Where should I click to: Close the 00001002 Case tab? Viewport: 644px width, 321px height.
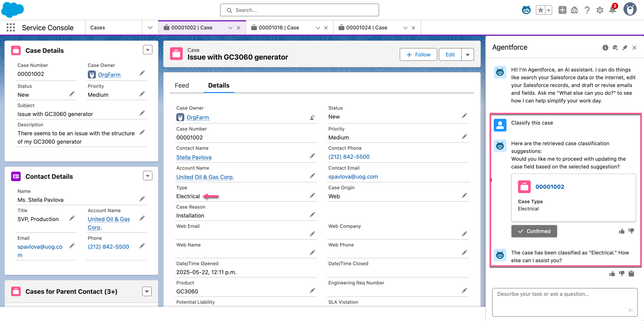239,28
